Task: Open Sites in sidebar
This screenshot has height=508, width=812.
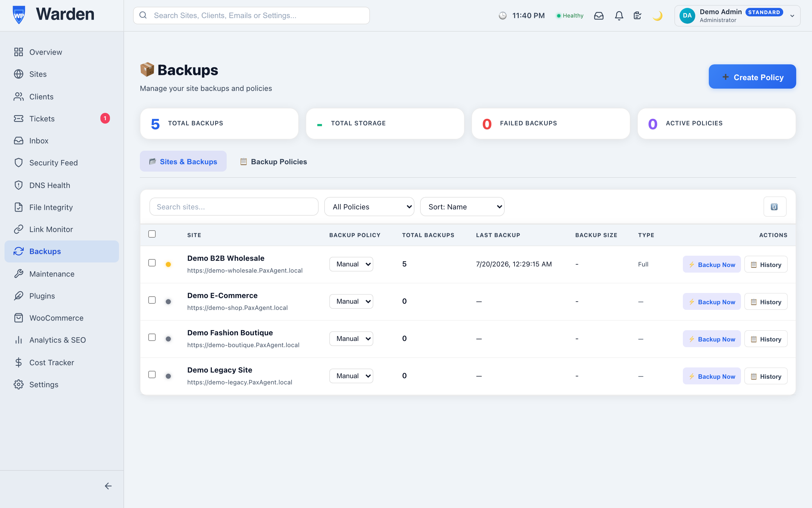Action: [62, 74]
